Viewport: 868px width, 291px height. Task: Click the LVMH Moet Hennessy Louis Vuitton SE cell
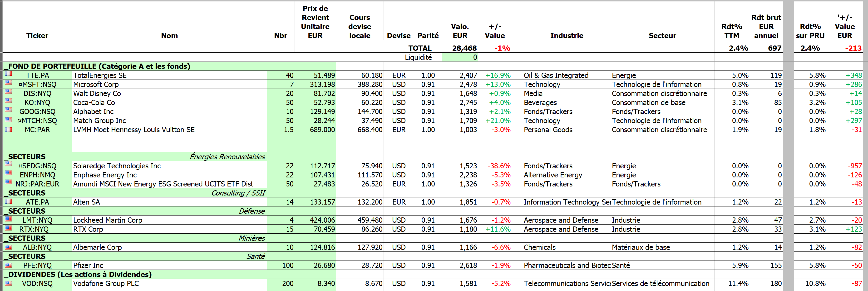pos(169,130)
